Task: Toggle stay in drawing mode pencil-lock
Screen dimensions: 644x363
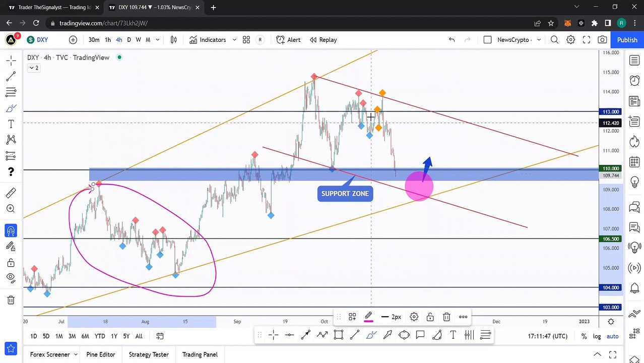Action: (x=11, y=247)
